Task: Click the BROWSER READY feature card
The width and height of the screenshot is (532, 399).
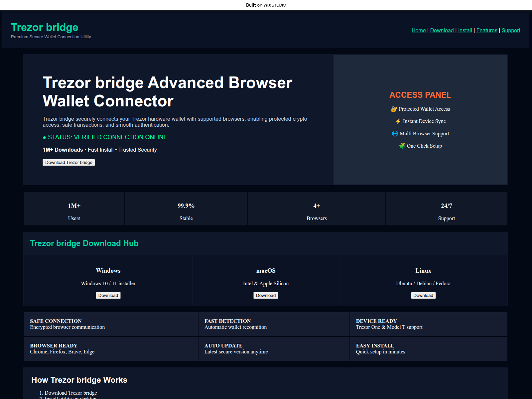Action: pos(111,349)
